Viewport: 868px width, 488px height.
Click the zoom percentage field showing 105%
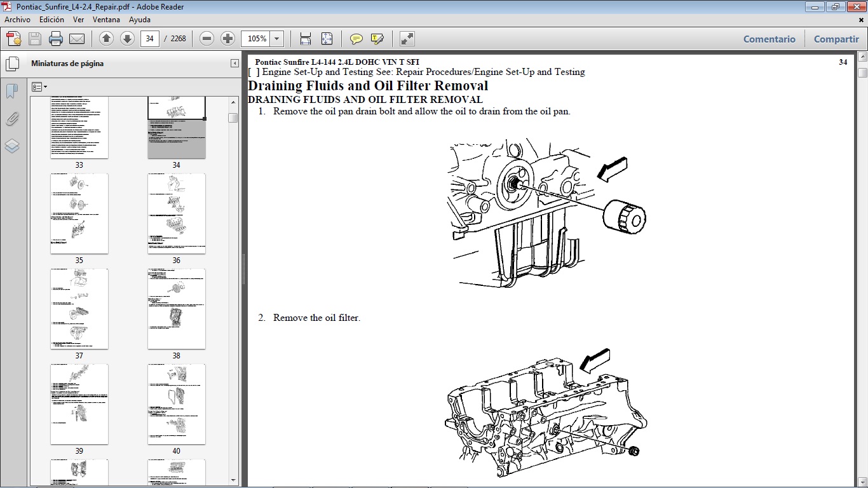257,39
